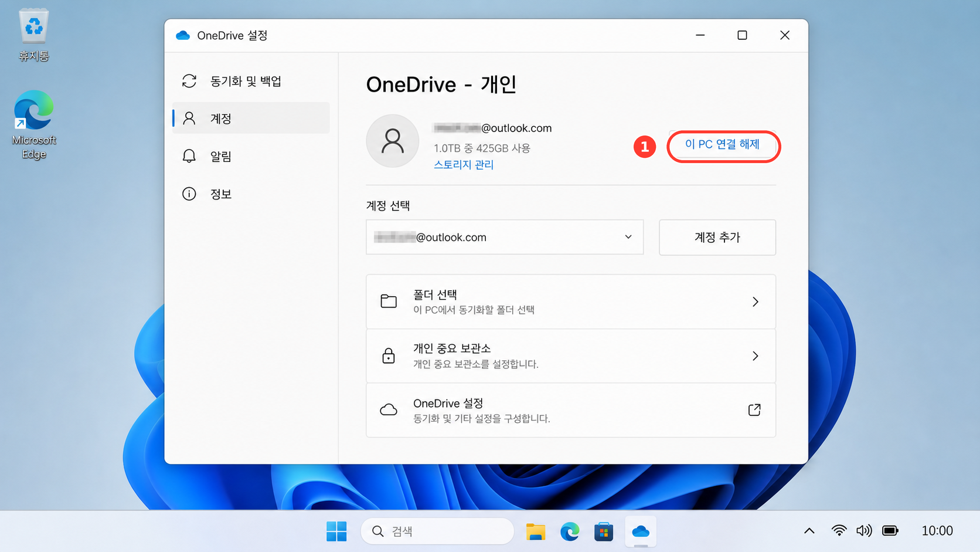980x552 pixels.
Task: Maximize the OneDrive 설정 window
Action: click(742, 35)
